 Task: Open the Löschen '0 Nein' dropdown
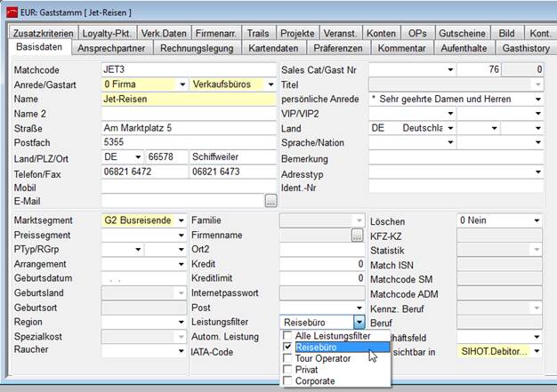click(x=537, y=220)
